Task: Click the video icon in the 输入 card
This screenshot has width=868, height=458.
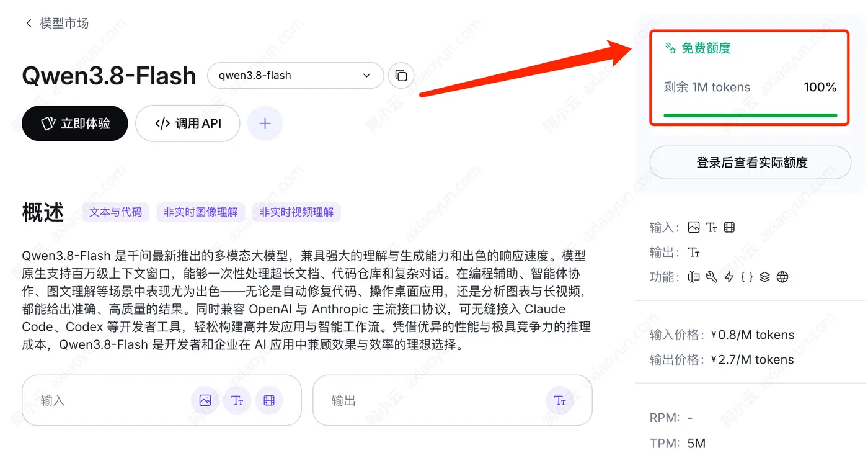Action: [268, 400]
